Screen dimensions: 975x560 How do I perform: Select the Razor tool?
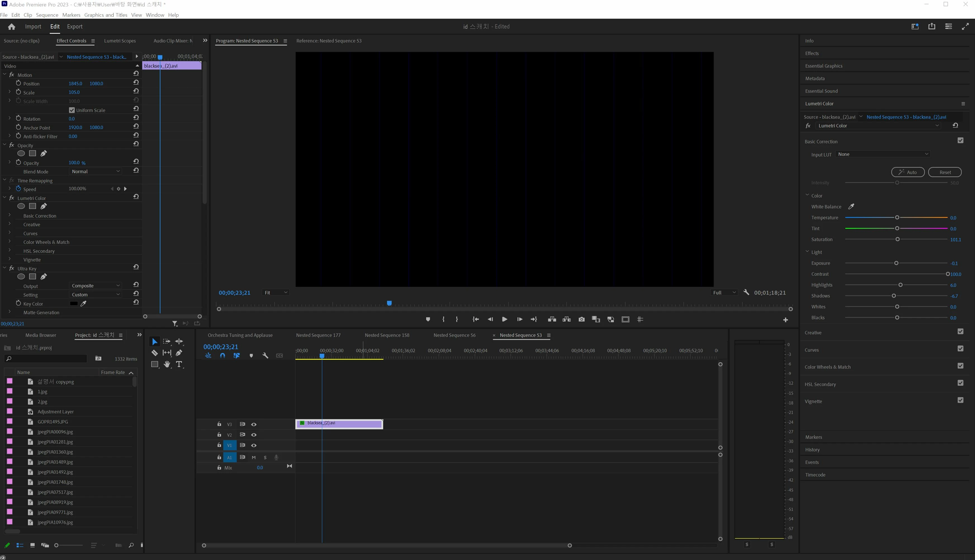click(x=154, y=353)
